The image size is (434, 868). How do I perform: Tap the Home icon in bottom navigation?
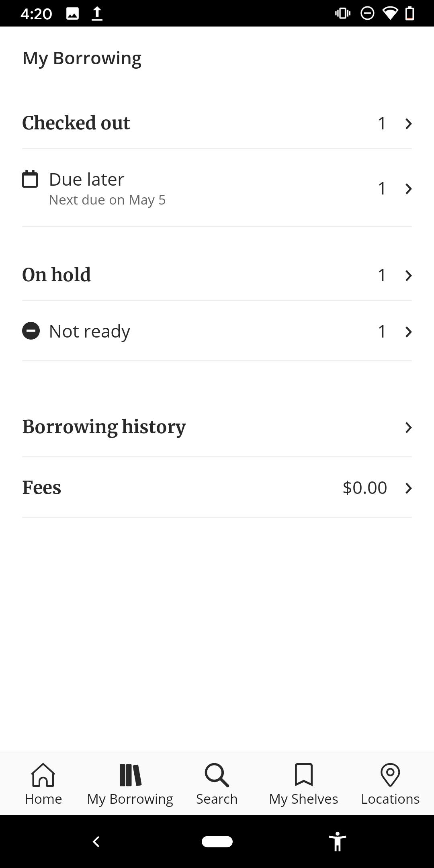43,775
